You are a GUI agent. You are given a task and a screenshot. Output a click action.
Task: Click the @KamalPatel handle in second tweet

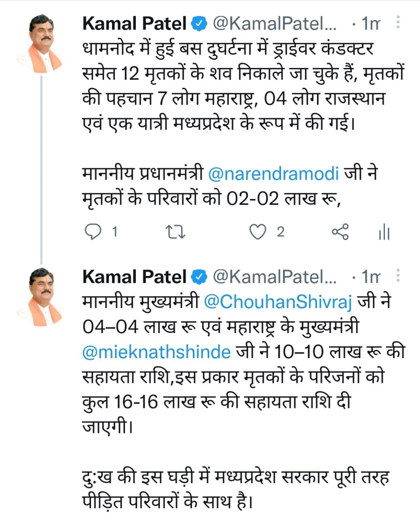[274, 277]
